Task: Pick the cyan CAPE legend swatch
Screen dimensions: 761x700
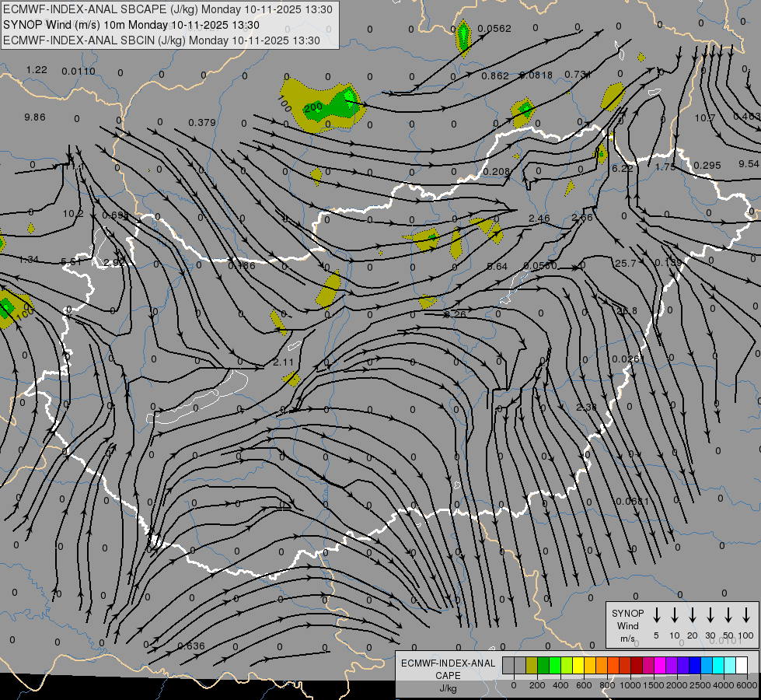Action: [718, 666]
